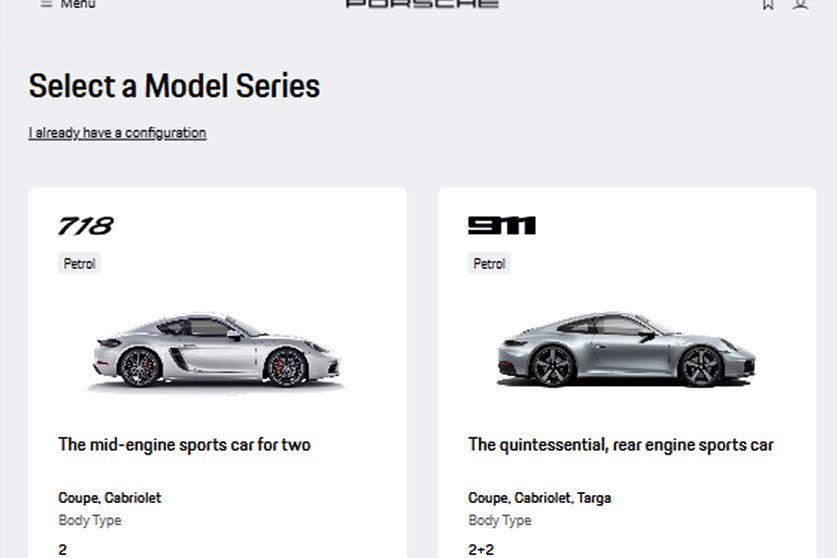Image resolution: width=837 pixels, height=558 pixels.
Task: Click the 911 seats value '2+2'
Action: [481, 549]
